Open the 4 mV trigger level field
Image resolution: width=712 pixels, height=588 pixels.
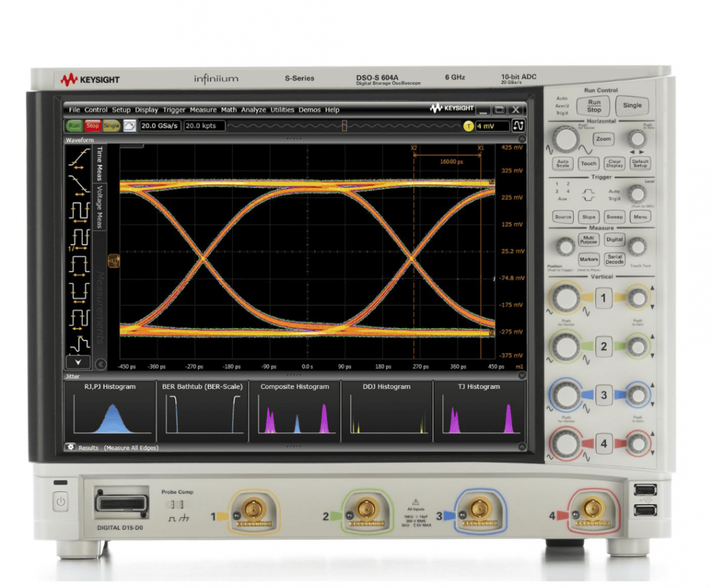click(492, 126)
